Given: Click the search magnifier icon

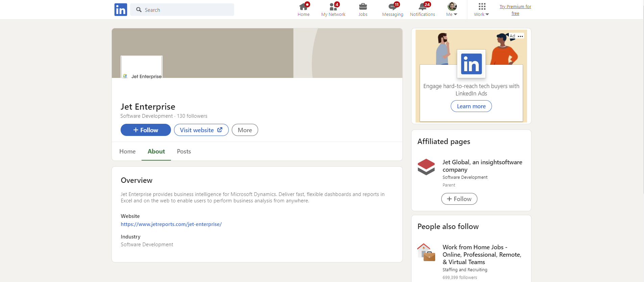Looking at the screenshot, I should point(139,10).
